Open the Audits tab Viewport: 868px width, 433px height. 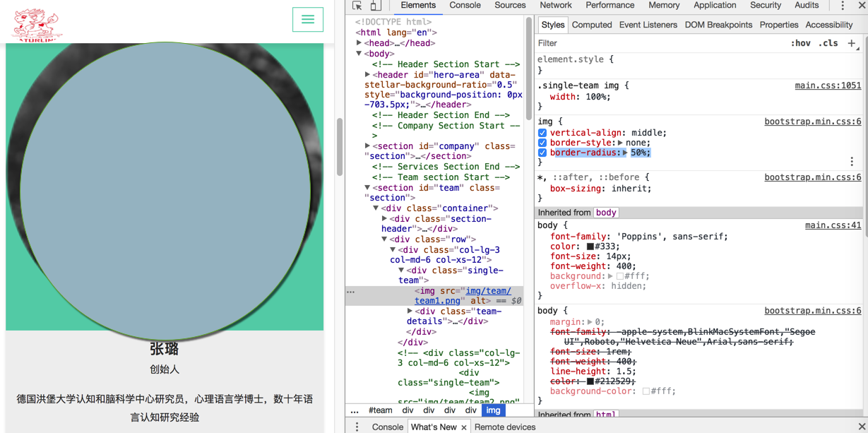807,6
